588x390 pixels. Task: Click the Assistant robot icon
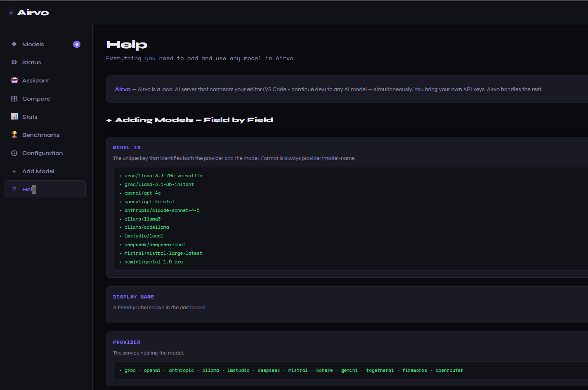(14, 80)
